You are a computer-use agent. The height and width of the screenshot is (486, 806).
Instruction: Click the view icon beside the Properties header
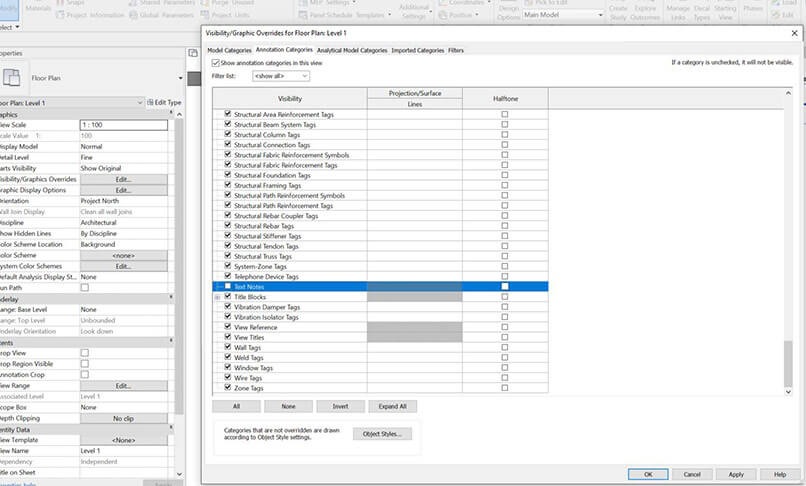(193, 53)
